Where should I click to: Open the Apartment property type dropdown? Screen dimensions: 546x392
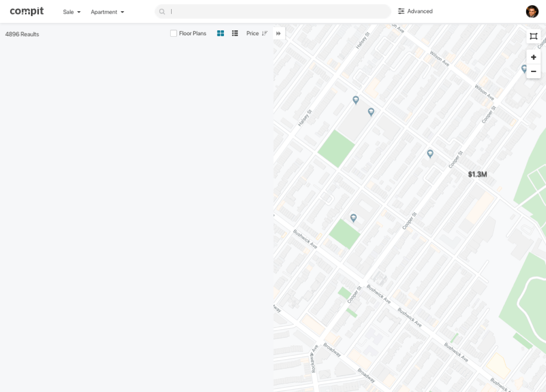(107, 11)
